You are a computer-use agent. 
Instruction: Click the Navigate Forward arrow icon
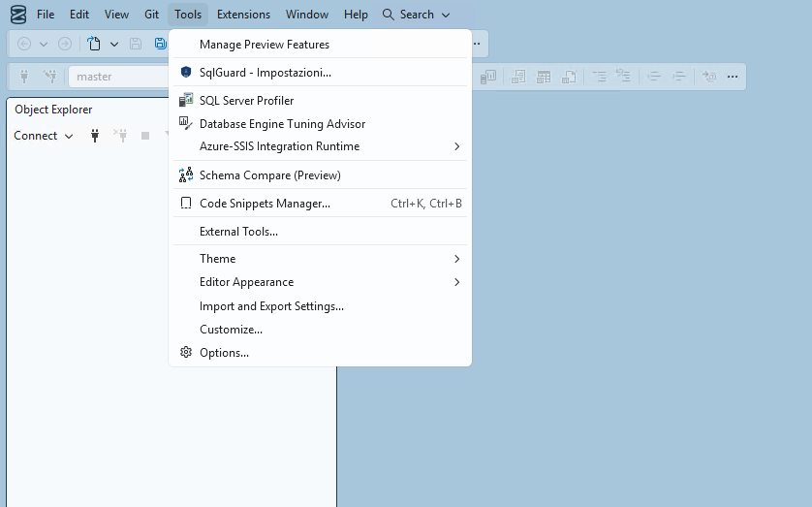[x=65, y=44]
